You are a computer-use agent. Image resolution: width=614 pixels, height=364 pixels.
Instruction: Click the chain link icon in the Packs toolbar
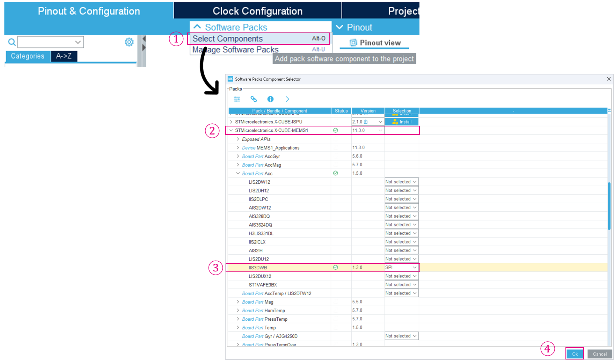tap(254, 99)
